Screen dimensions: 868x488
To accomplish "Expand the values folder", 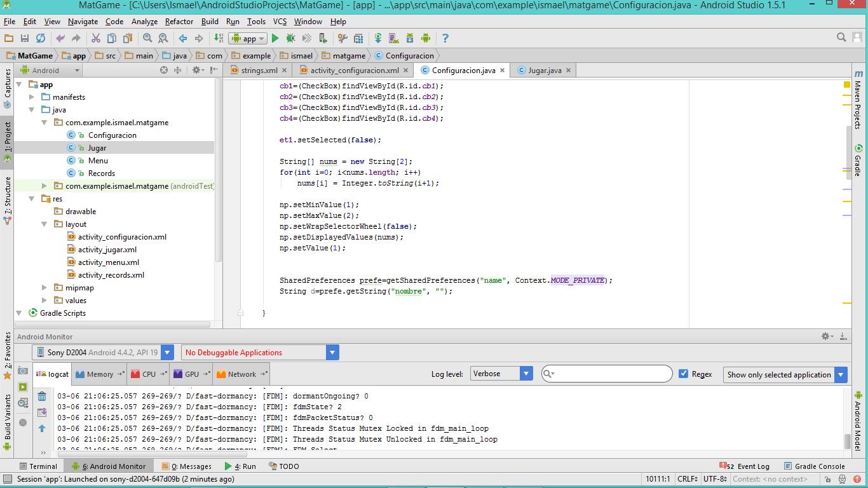I will point(44,301).
